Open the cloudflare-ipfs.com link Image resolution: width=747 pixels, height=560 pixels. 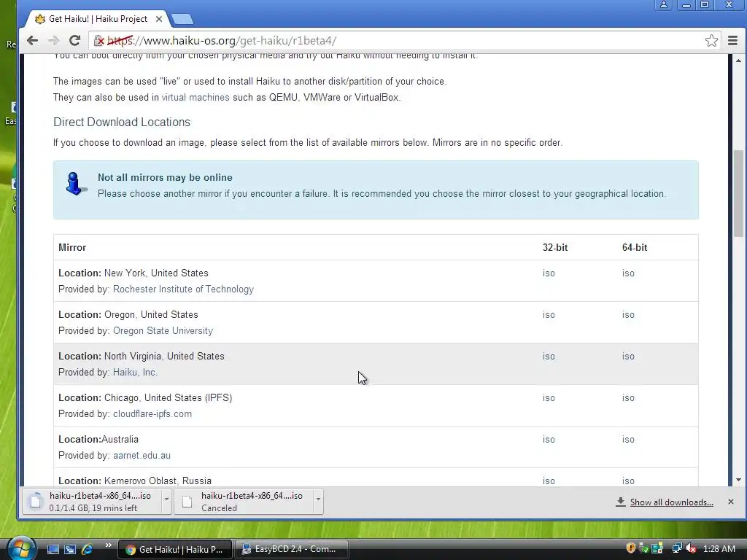[x=152, y=414]
